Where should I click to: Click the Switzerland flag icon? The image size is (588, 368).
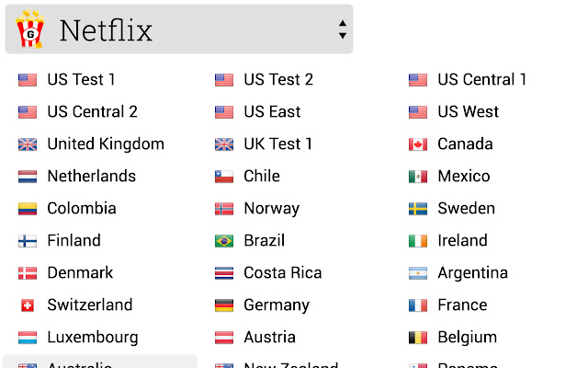coord(28,305)
